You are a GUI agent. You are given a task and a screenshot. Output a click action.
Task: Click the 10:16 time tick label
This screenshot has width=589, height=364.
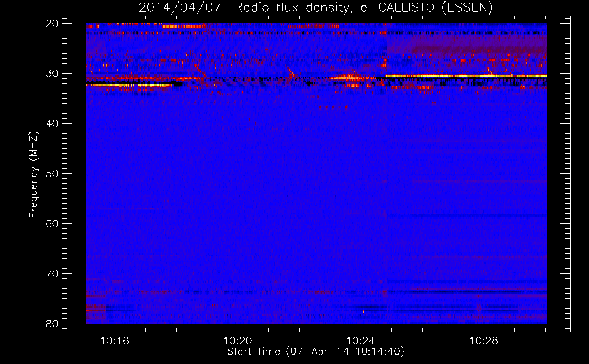coord(115,341)
